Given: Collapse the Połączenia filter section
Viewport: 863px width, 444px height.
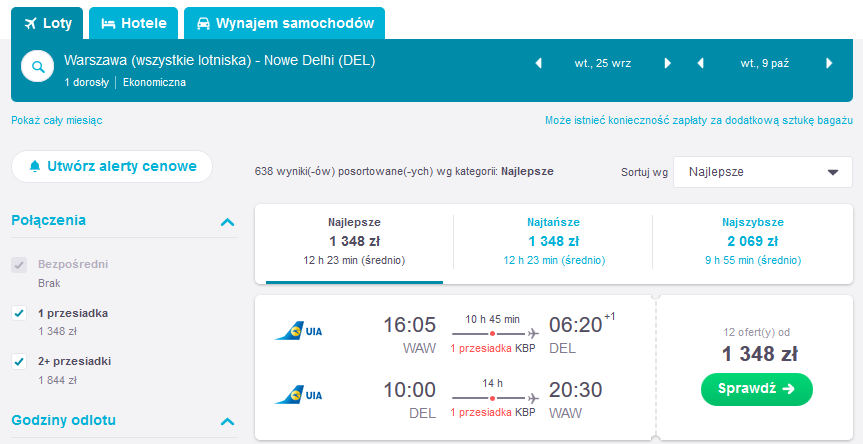Looking at the screenshot, I should pos(227,222).
